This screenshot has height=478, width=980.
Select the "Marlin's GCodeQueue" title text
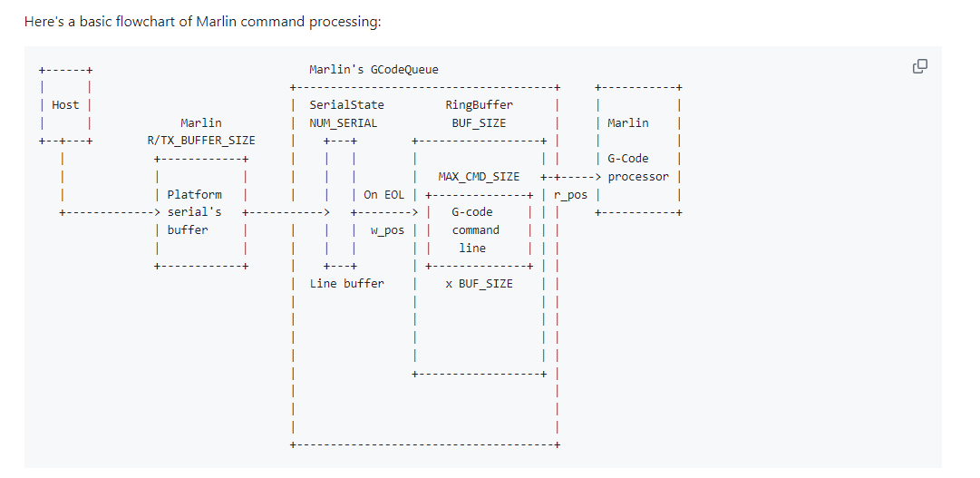click(x=374, y=69)
